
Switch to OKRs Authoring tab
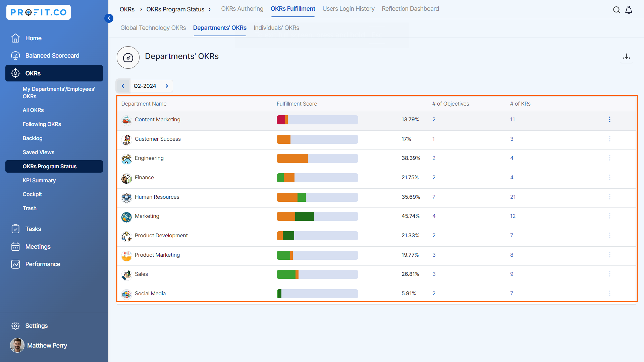[242, 9]
